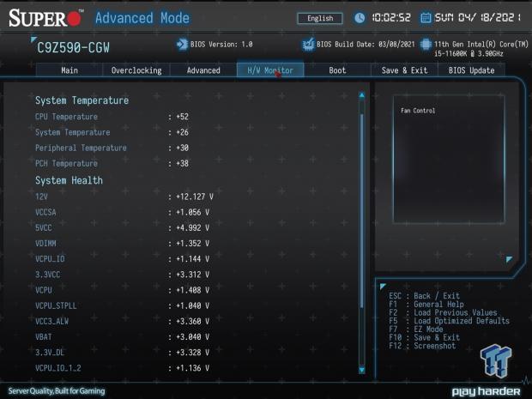Click the C9Z590-CGW board name

pos(73,48)
